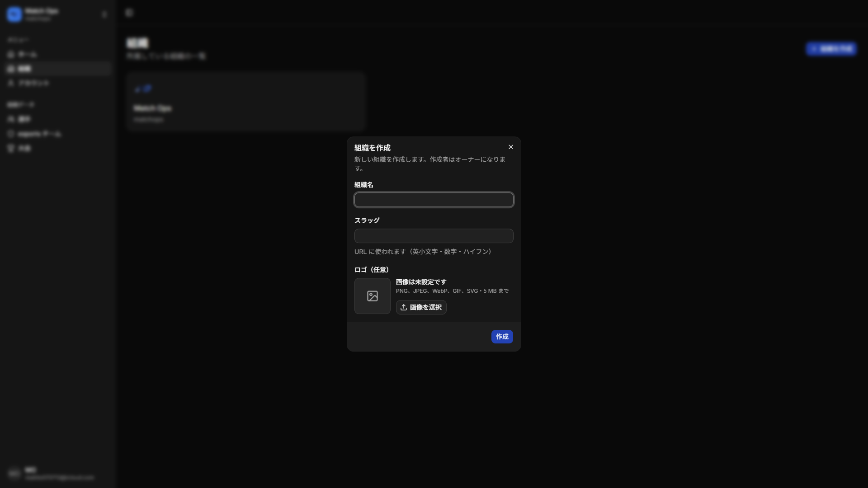
Task: Click the 組織名 field label
Action: (x=364, y=185)
